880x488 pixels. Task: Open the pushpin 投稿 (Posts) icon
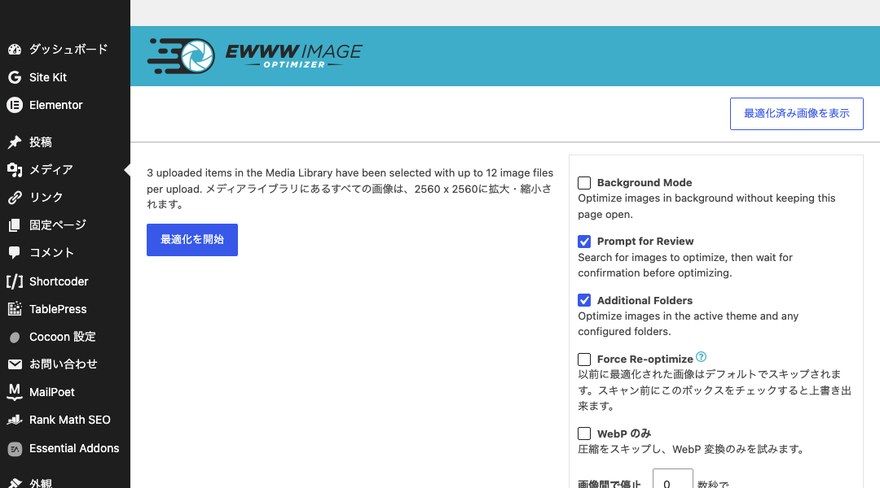point(15,142)
